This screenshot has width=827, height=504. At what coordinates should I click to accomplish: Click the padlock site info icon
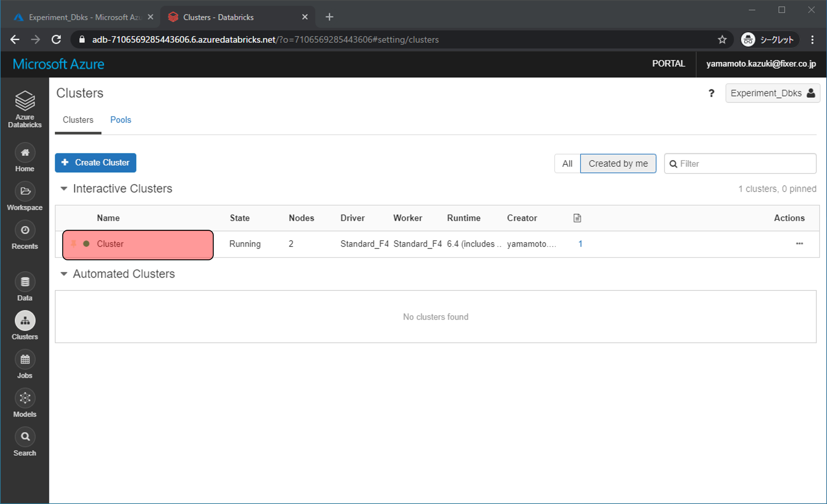[82, 39]
